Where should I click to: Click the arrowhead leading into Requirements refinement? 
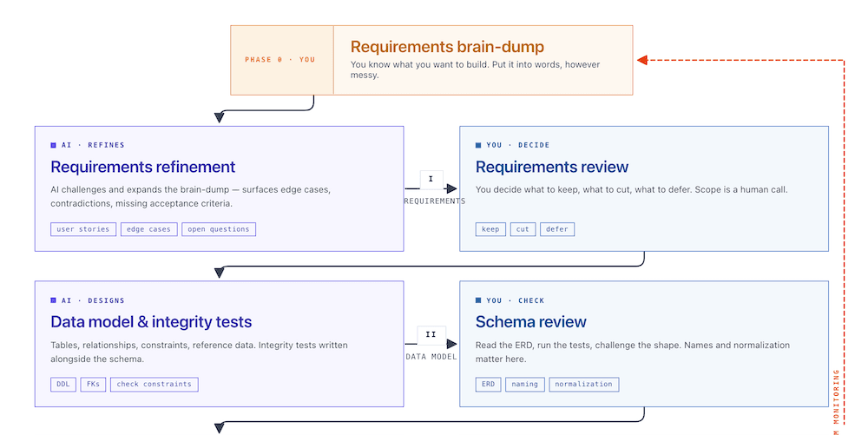click(220, 117)
